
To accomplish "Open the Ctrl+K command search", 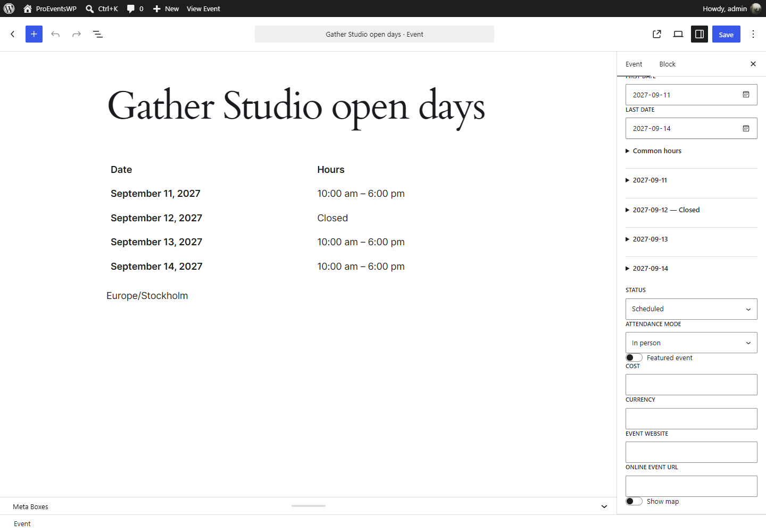I will click(x=102, y=9).
